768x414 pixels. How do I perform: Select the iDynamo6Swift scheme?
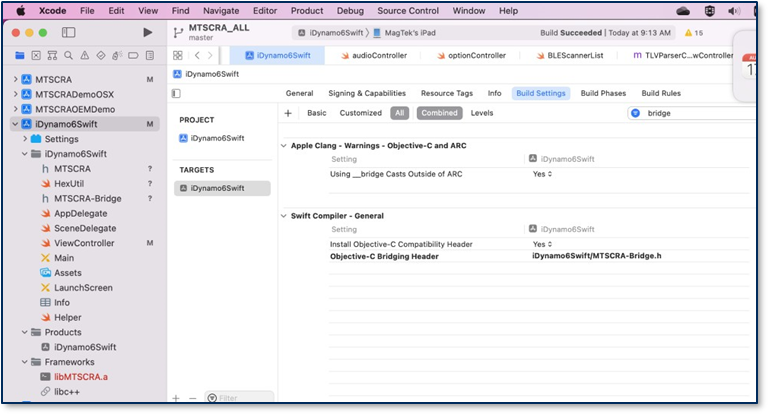[331, 33]
